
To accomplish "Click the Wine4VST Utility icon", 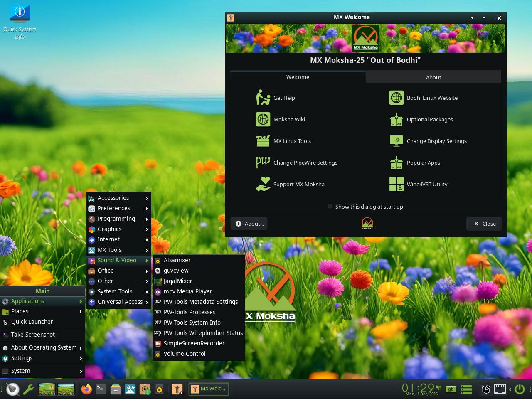I will pos(396,184).
